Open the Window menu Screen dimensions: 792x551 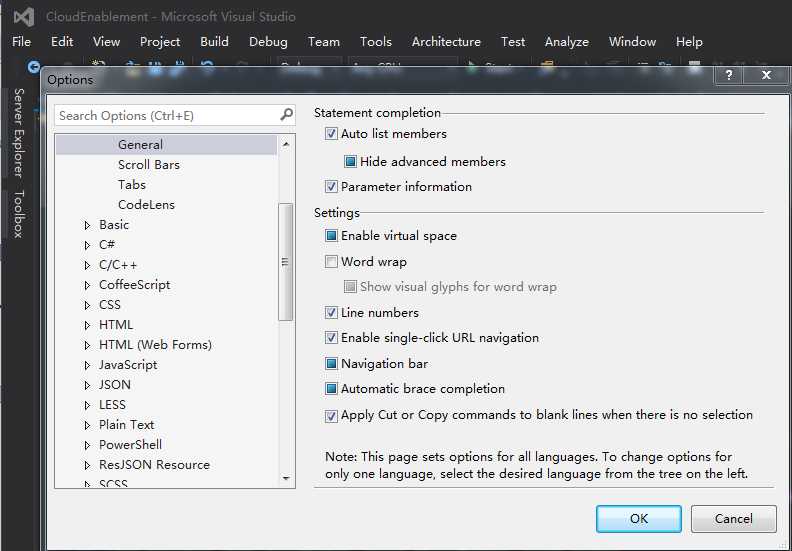[x=632, y=41]
